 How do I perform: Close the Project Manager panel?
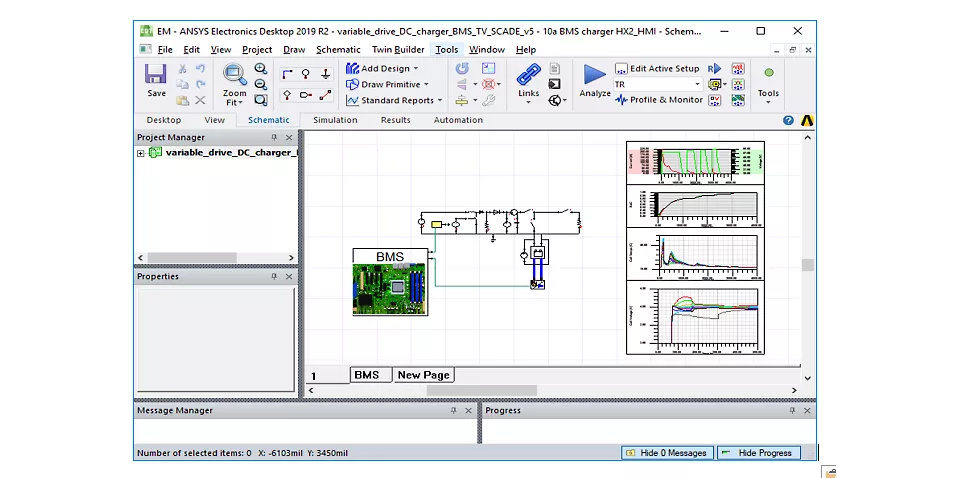pyautogui.click(x=289, y=138)
